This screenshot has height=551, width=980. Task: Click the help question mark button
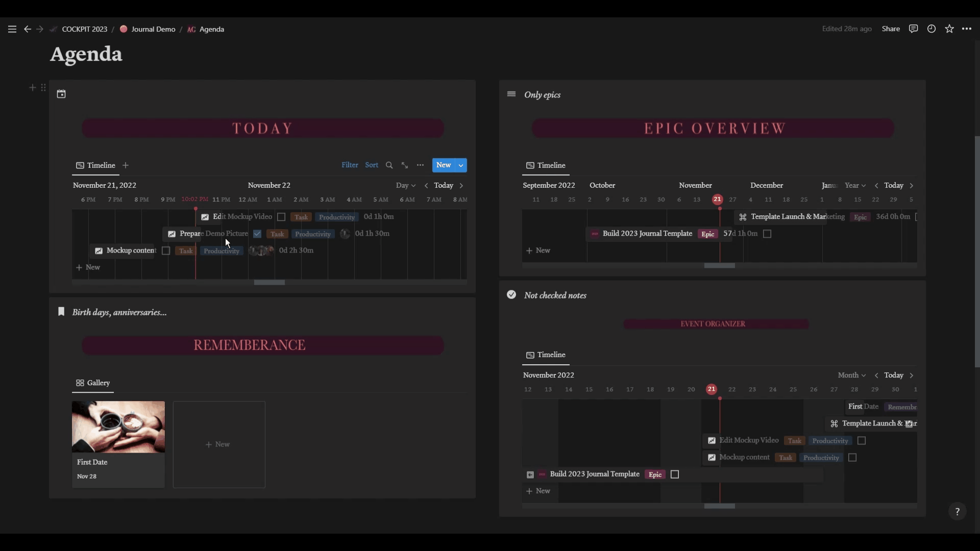(x=957, y=511)
